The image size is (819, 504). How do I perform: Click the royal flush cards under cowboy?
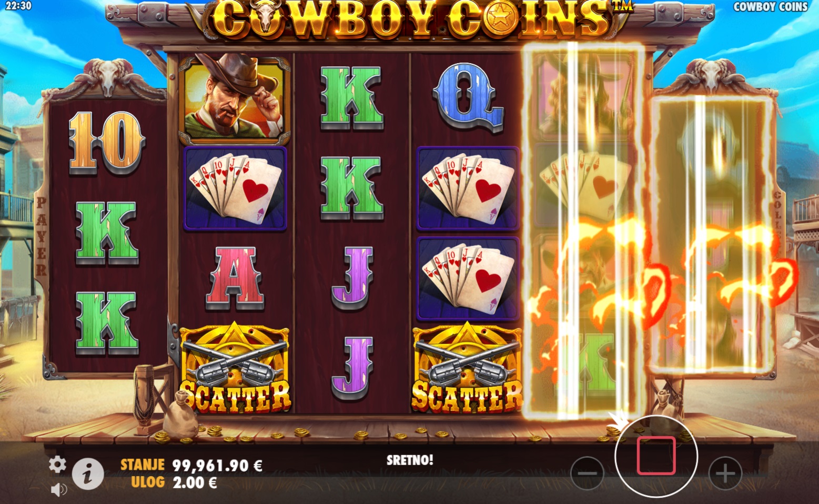235,188
